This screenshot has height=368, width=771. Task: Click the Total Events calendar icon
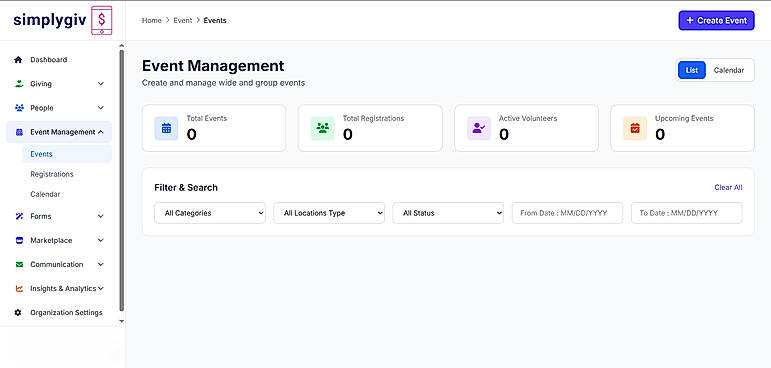tap(166, 128)
